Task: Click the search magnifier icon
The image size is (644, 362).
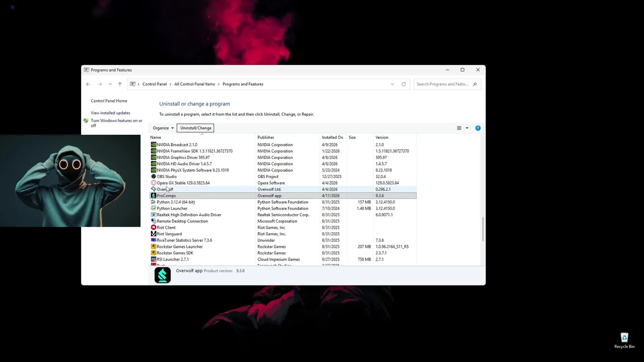Action: 474,84
